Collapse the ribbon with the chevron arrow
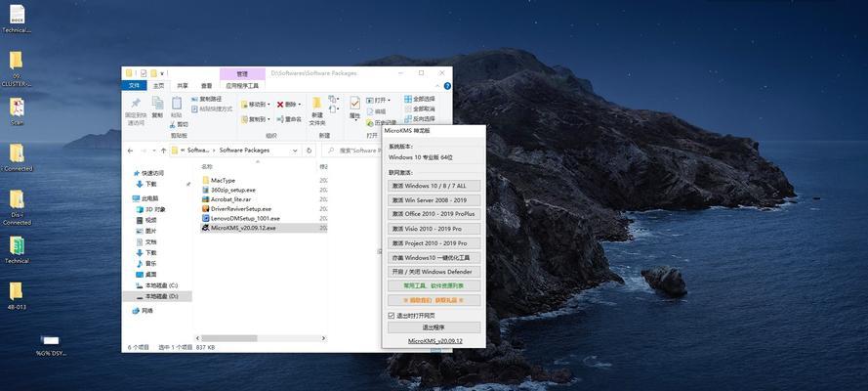The width and height of the screenshot is (868, 391). click(x=438, y=86)
